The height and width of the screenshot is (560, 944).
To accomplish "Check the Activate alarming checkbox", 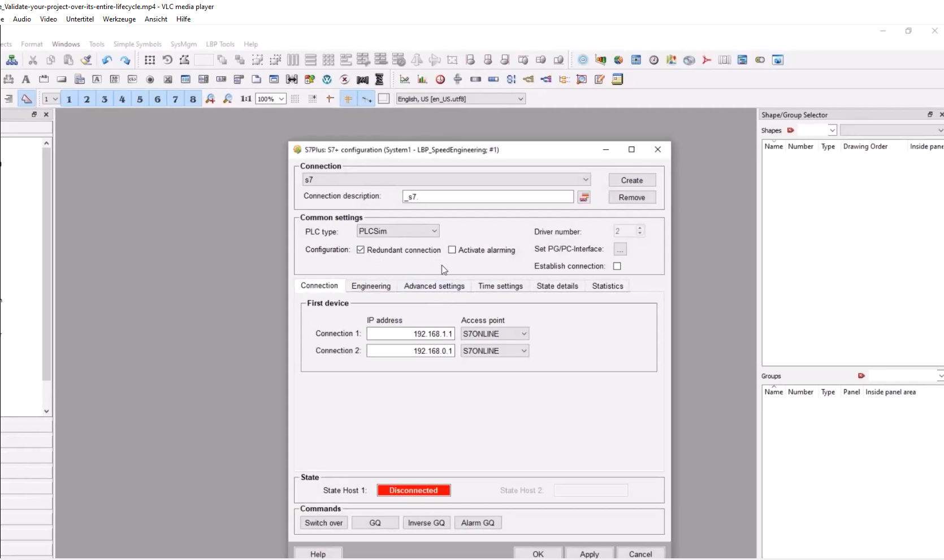I will click(452, 250).
